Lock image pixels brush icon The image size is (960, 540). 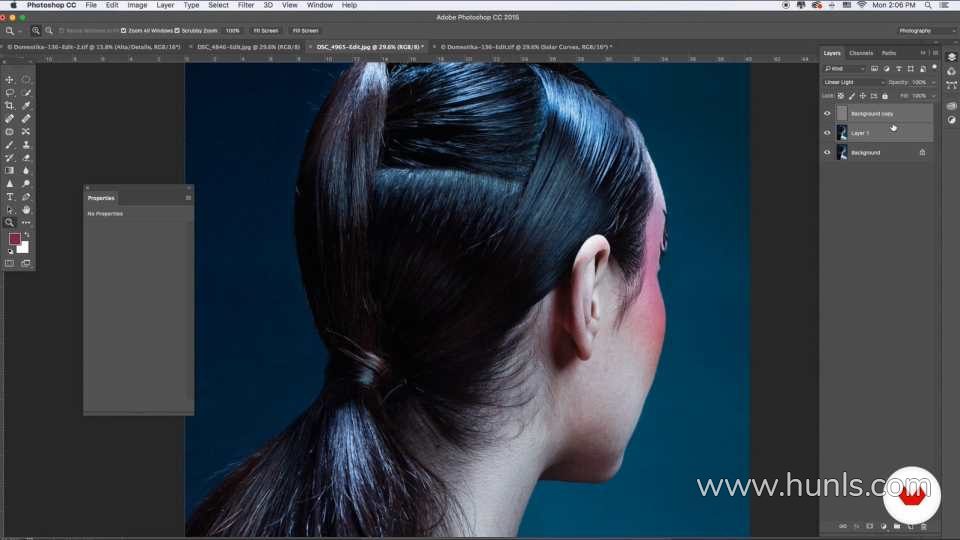852,96
